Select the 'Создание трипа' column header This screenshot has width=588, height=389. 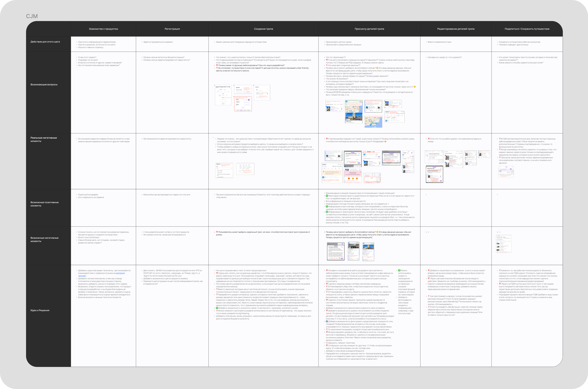[x=263, y=29]
